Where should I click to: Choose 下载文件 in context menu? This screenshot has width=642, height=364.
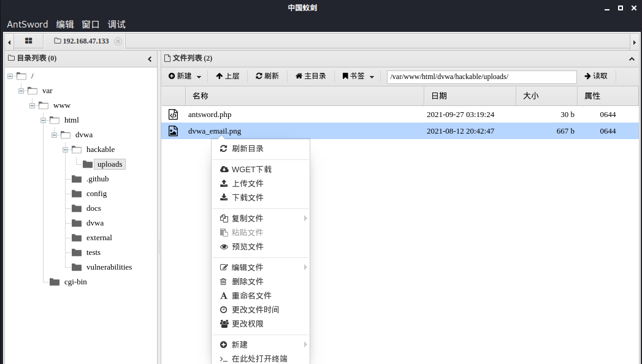point(261,197)
